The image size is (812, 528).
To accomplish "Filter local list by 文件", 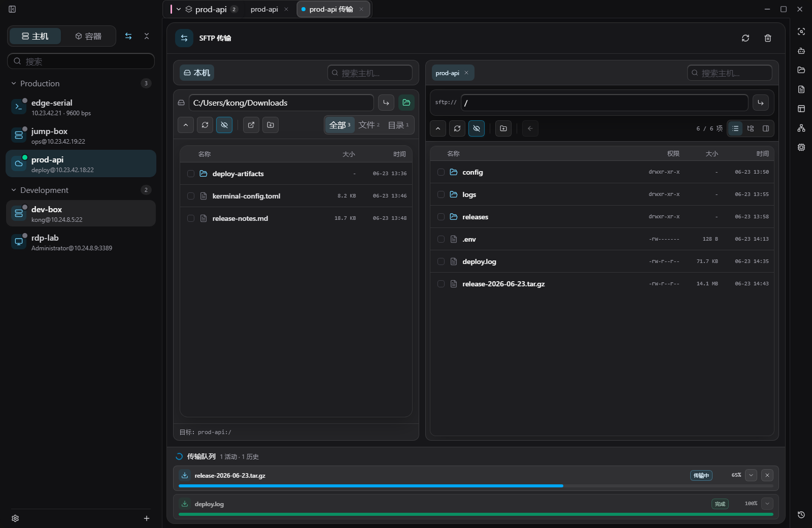I will [369, 125].
